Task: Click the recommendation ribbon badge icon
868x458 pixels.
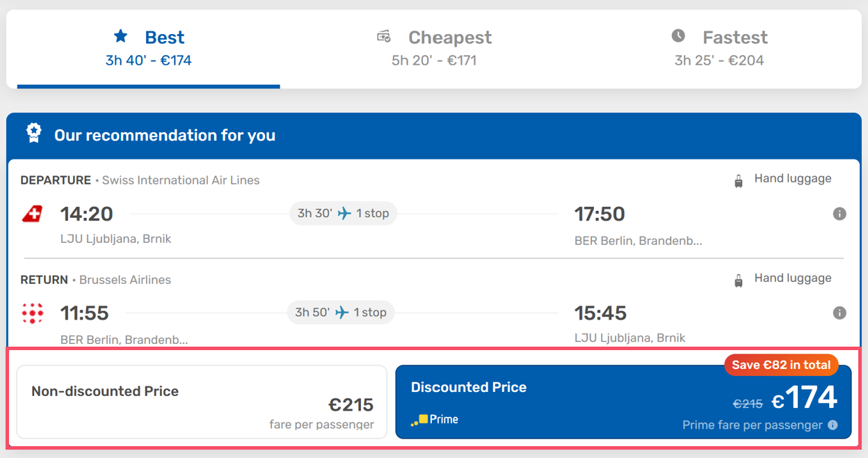Action: [x=33, y=133]
